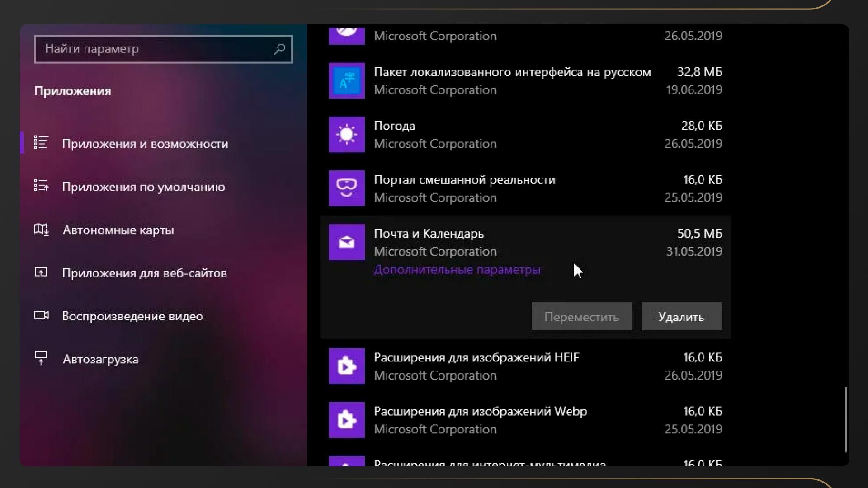Go to Приложения для веб-сайтов
Screen dimensions: 868x488
pos(144,273)
